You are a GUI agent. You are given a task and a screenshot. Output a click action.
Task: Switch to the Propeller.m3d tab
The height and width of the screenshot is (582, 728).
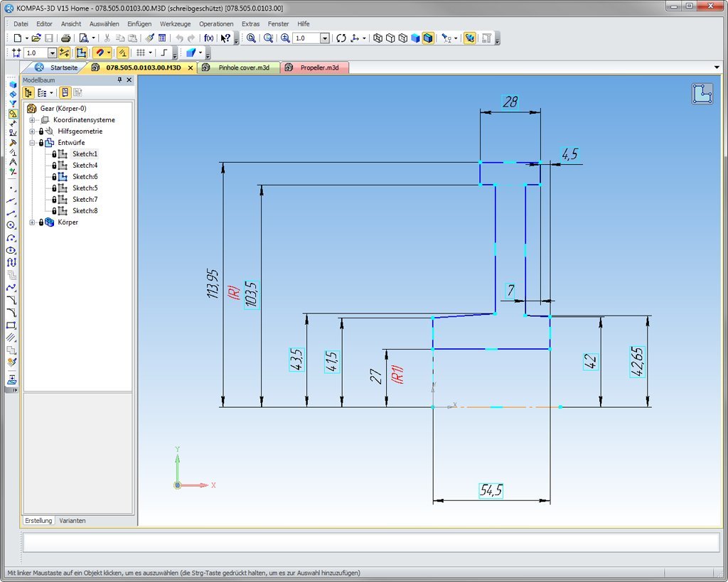[315, 68]
